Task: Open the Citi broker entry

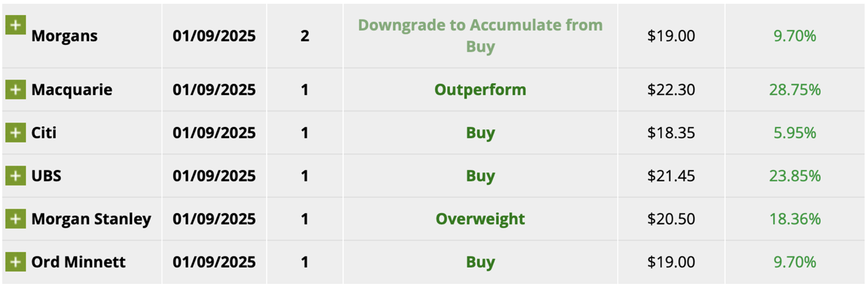Action: point(44,133)
